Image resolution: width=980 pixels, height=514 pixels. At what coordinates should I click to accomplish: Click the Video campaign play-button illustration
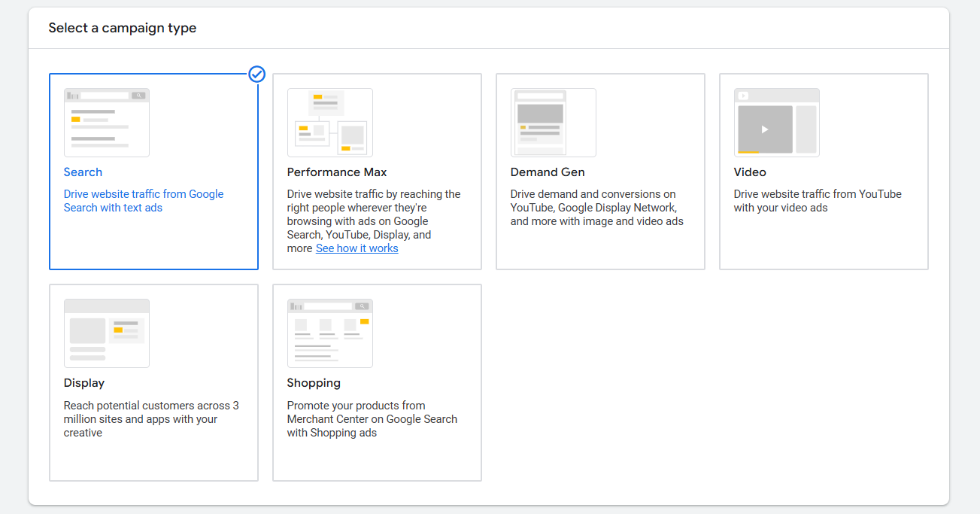click(x=765, y=129)
